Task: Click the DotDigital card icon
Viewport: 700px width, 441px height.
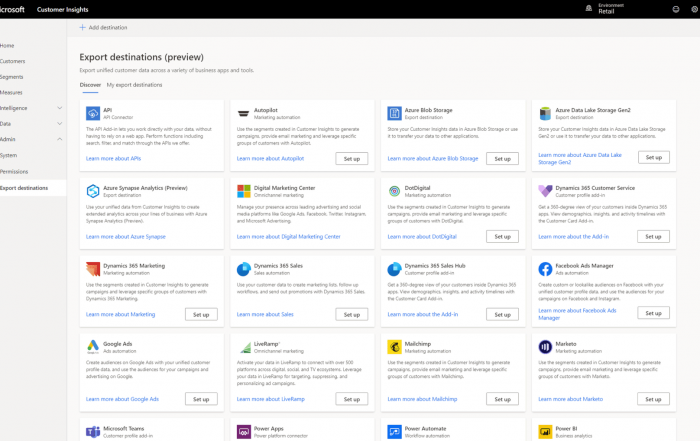Action: point(394,191)
